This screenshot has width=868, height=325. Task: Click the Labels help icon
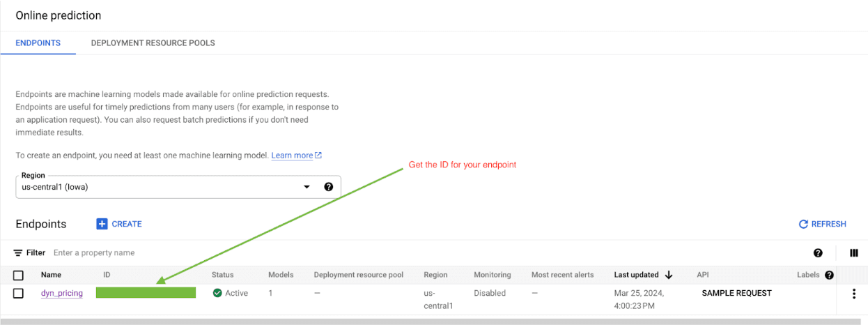829,275
